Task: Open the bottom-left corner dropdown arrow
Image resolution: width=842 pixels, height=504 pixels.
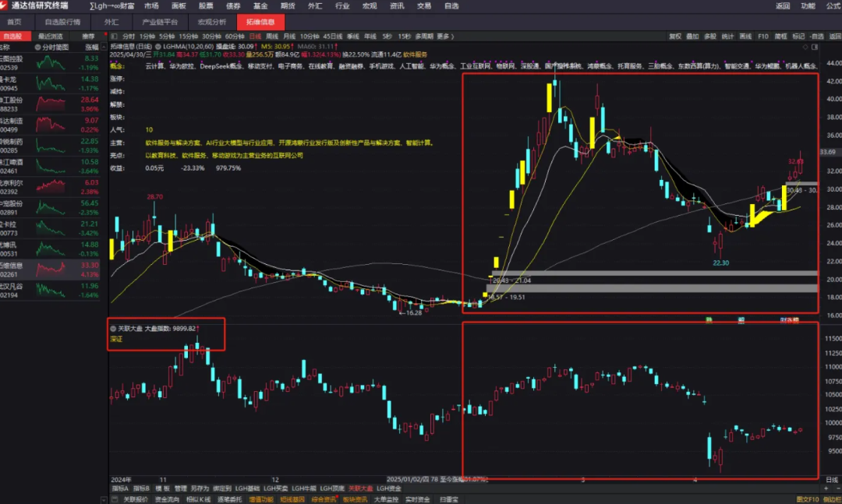Action: pos(104,499)
